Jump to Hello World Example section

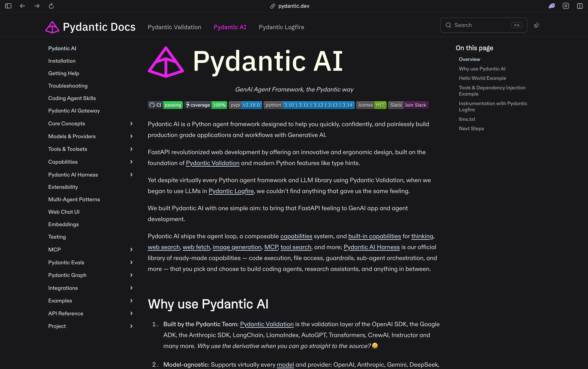[x=482, y=78]
